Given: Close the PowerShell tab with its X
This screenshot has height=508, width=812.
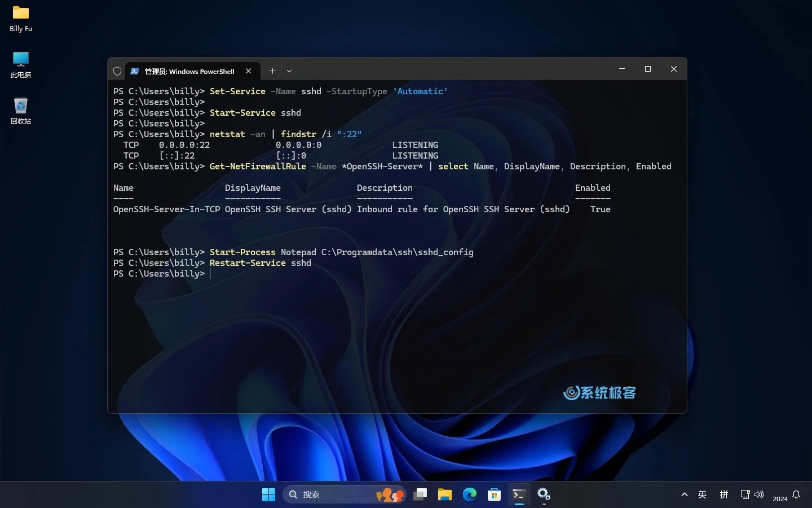Looking at the screenshot, I should (x=248, y=71).
